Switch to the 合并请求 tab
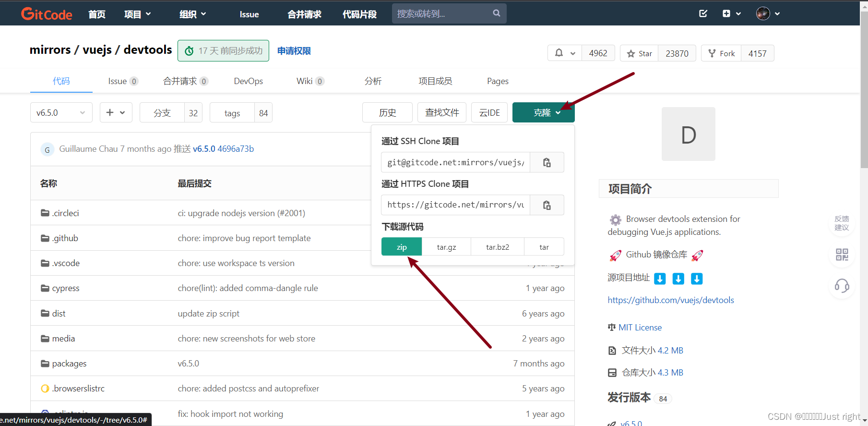 [186, 81]
